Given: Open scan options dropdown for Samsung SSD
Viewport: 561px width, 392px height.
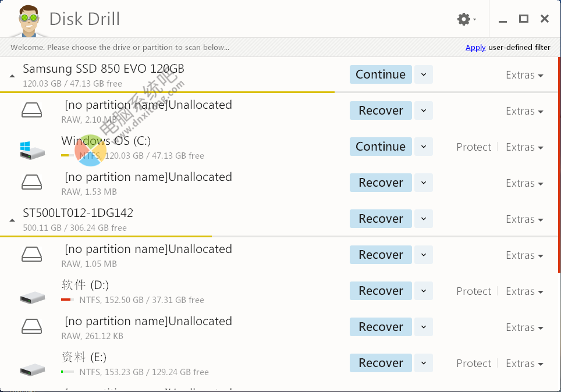Looking at the screenshot, I should point(424,74).
